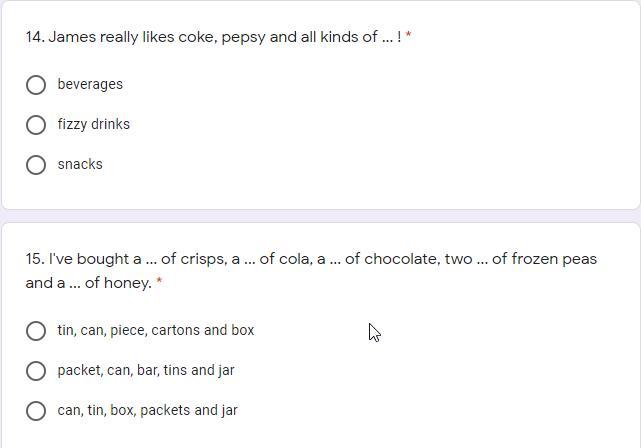Select the 'fizzy drinks' radio button
The height and width of the screenshot is (448, 641).
pyautogui.click(x=36, y=125)
